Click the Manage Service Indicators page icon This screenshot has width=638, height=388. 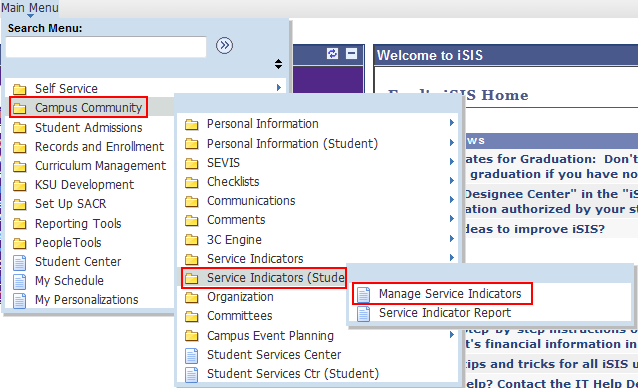[363, 294]
